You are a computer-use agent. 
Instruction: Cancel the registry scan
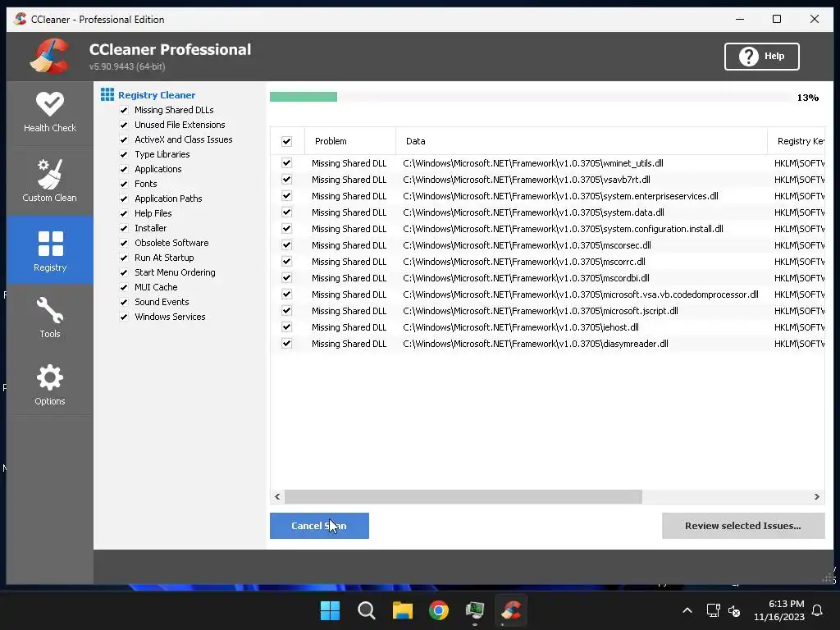tap(319, 526)
